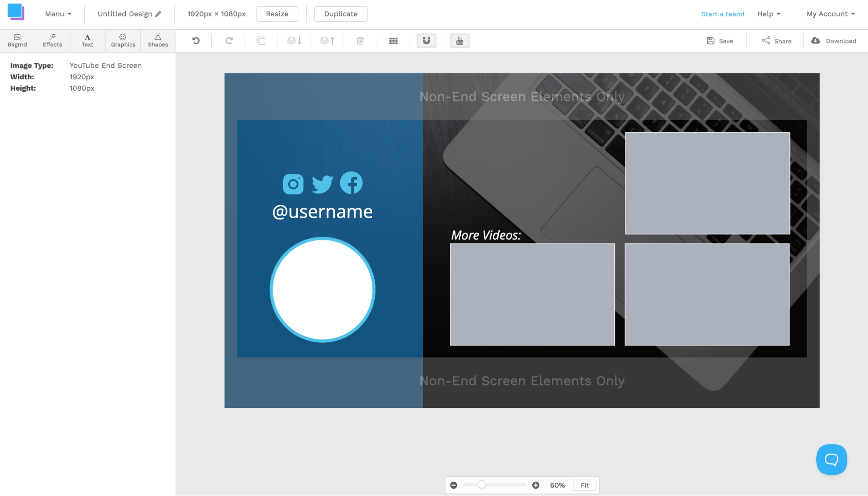Viewport: 868px width, 496px height.
Task: Drag the zoom level slider
Action: click(x=481, y=485)
